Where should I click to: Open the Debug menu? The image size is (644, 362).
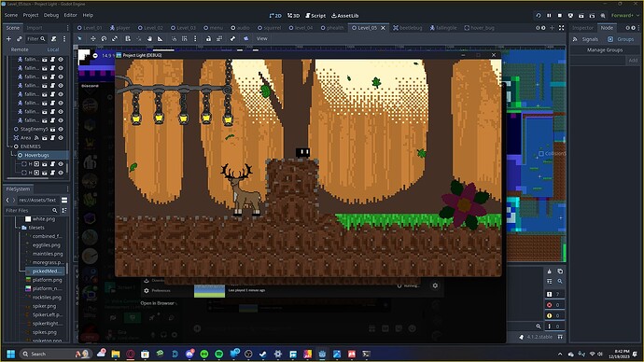click(x=51, y=15)
